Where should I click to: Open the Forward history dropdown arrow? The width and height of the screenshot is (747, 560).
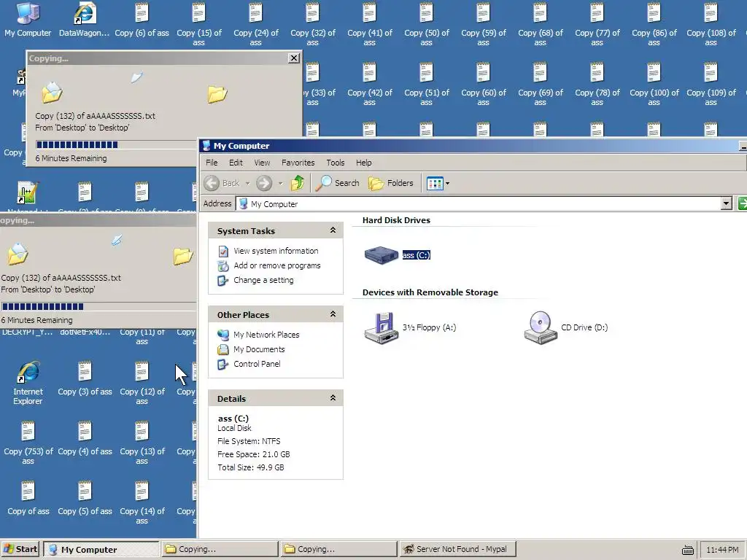point(280,183)
